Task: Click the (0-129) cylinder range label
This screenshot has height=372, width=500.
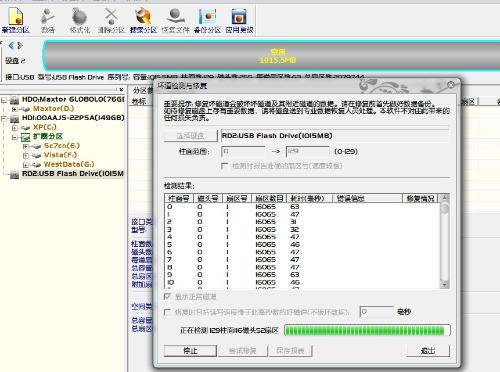Action: (346, 152)
